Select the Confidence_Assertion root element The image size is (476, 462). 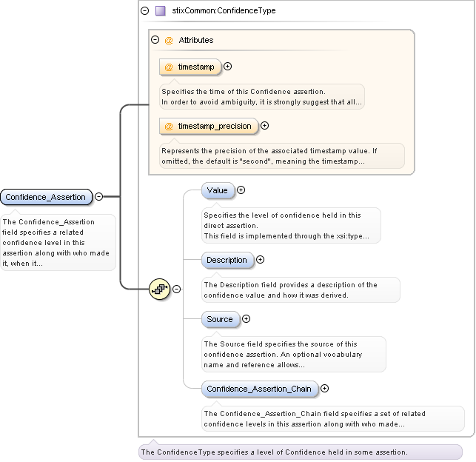click(46, 197)
